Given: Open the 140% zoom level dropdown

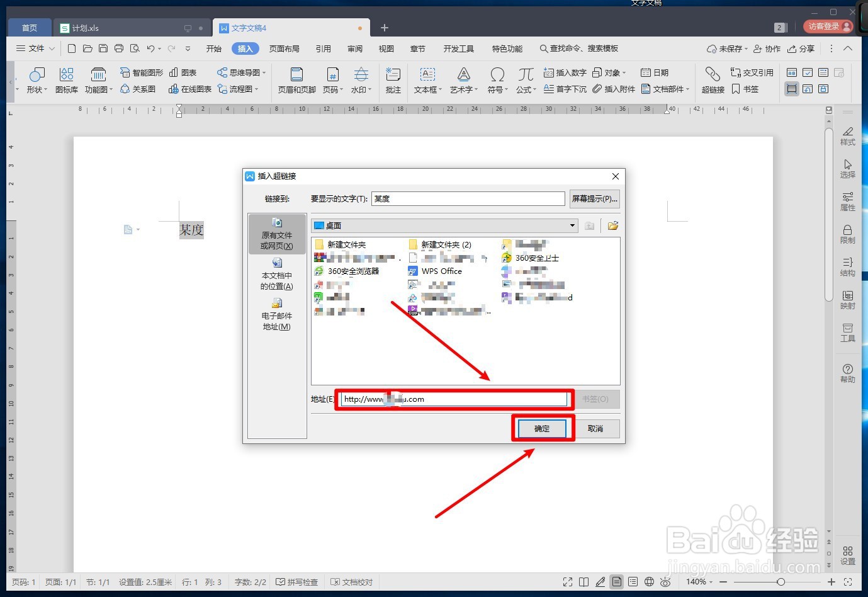Looking at the screenshot, I should (x=699, y=582).
